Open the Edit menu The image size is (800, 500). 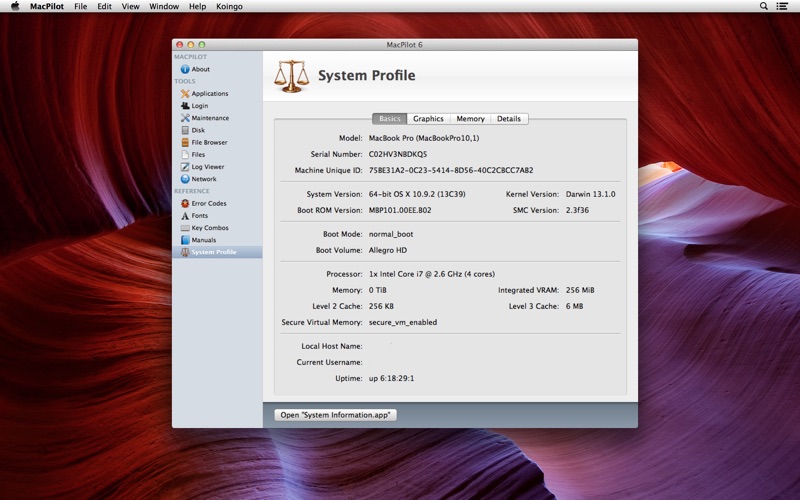[105, 6]
